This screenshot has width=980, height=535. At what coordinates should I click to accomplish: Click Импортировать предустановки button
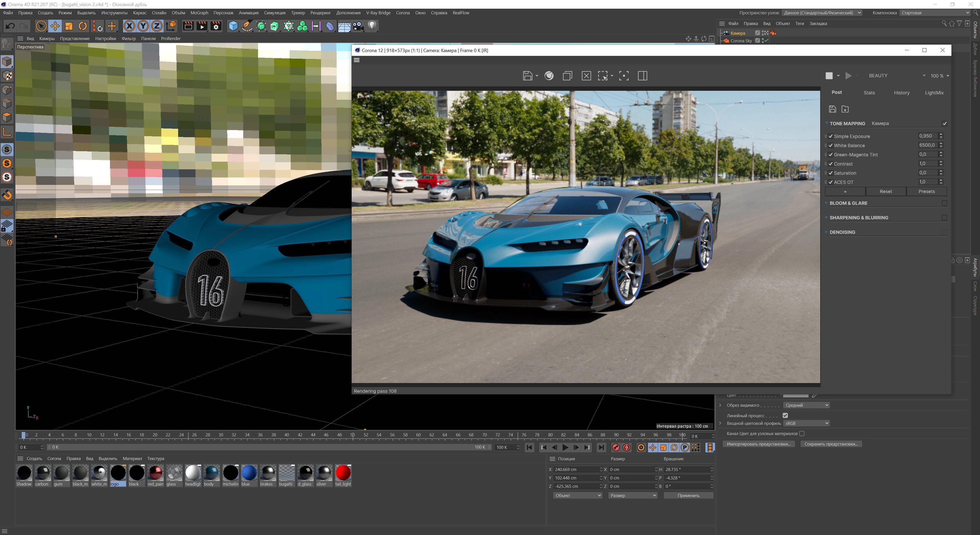click(758, 444)
